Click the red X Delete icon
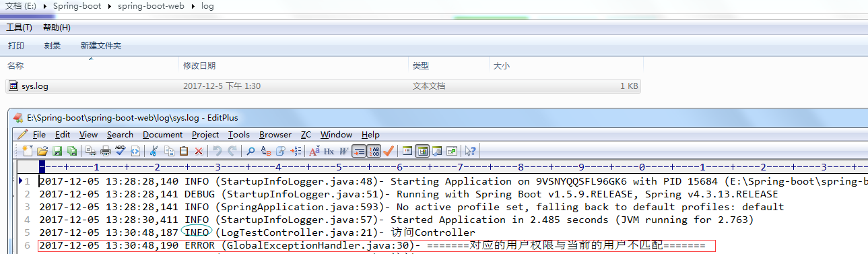Image resolution: width=868 pixels, height=254 pixels. (199, 151)
